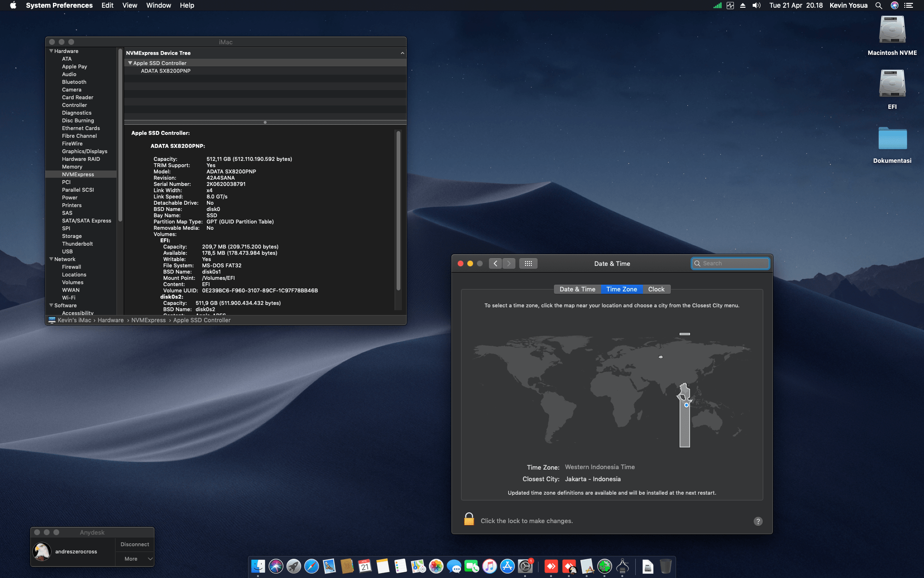Open the App Store dock icon
The width and height of the screenshot is (924, 578).
[x=507, y=566]
